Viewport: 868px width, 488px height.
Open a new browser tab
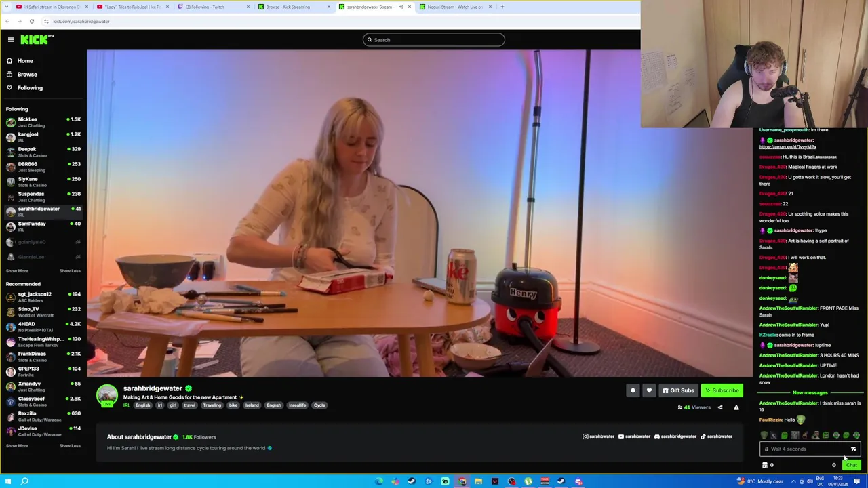tap(502, 7)
